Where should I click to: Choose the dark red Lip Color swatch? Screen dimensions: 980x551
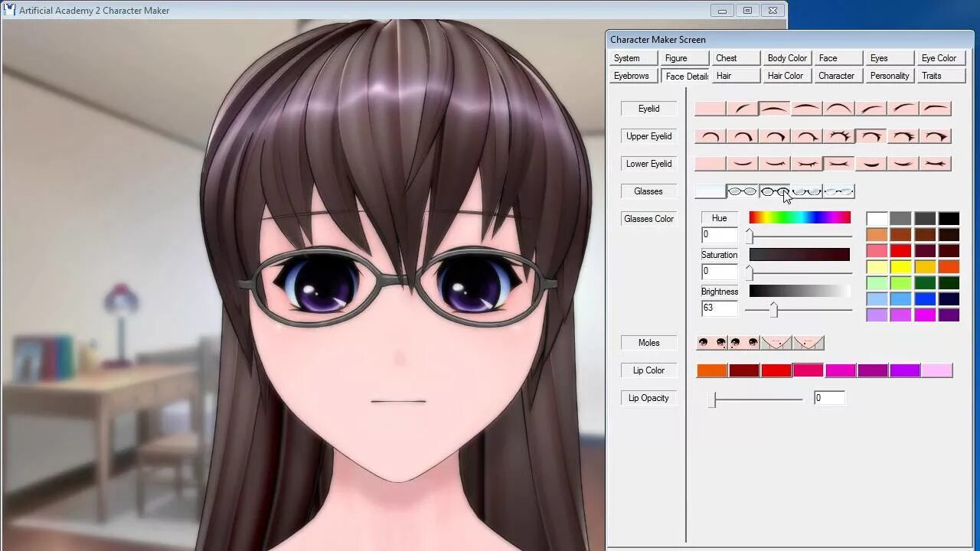[x=743, y=370]
